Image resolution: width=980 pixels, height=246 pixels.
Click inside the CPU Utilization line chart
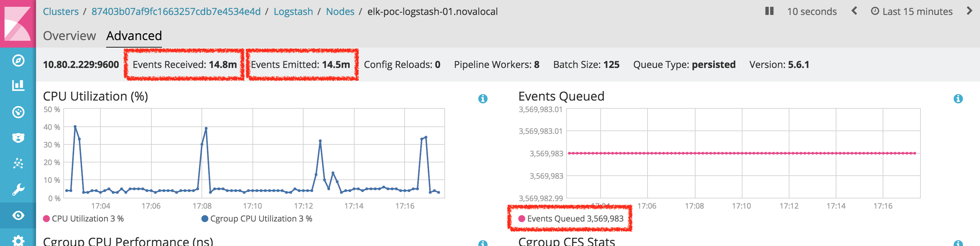pos(254,153)
